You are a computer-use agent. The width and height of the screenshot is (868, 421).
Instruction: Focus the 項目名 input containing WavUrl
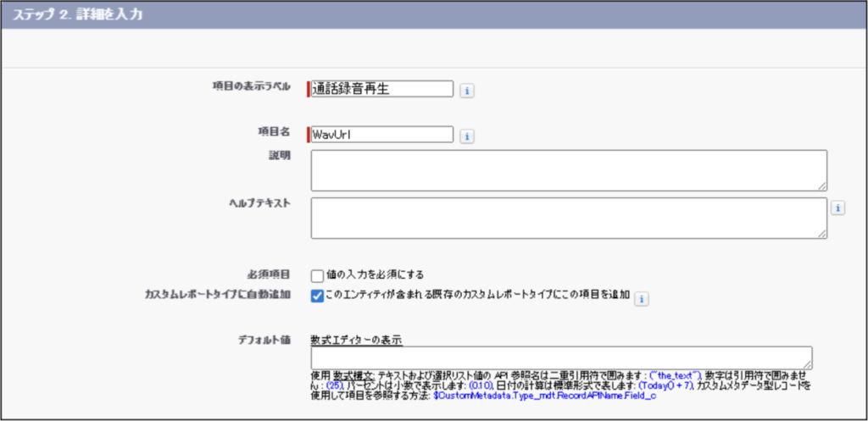[382, 135]
